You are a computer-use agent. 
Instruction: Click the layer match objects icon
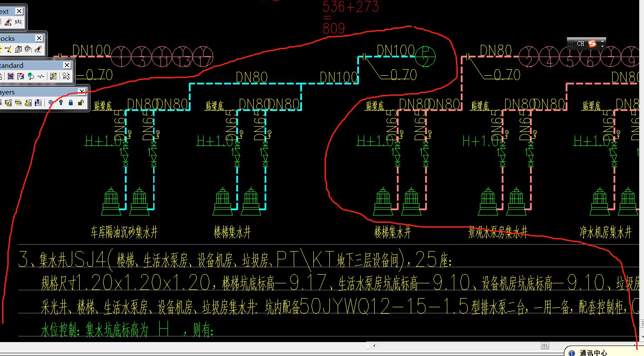point(28,103)
